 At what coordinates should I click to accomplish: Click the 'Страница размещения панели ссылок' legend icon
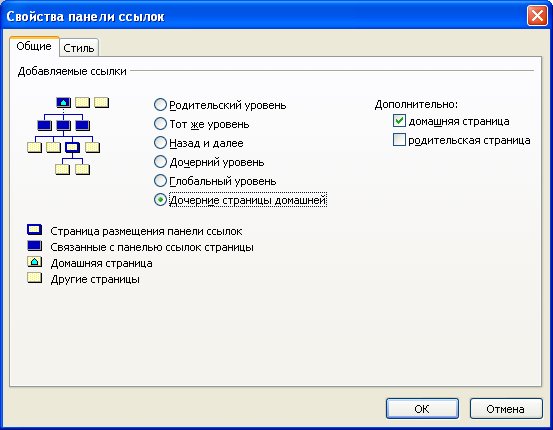click(x=35, y=230)
